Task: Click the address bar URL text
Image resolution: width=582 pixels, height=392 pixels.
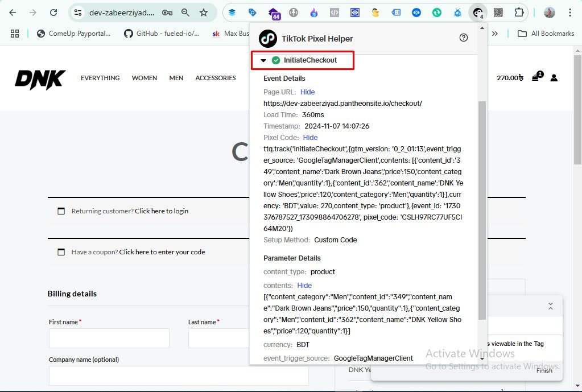Action: pyautogui.click(x=122, y=13)
